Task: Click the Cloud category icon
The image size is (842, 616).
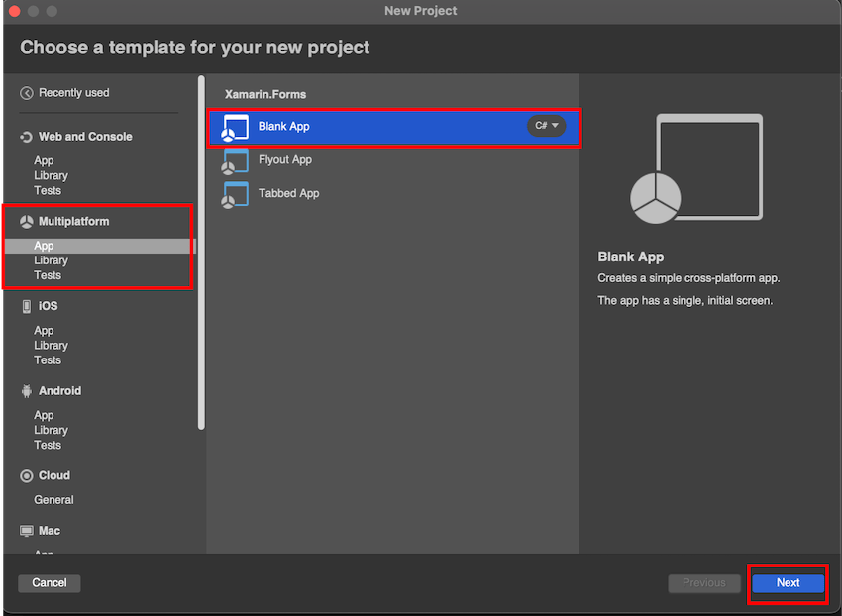Action: pyautogui.click(x=27, y=476)
